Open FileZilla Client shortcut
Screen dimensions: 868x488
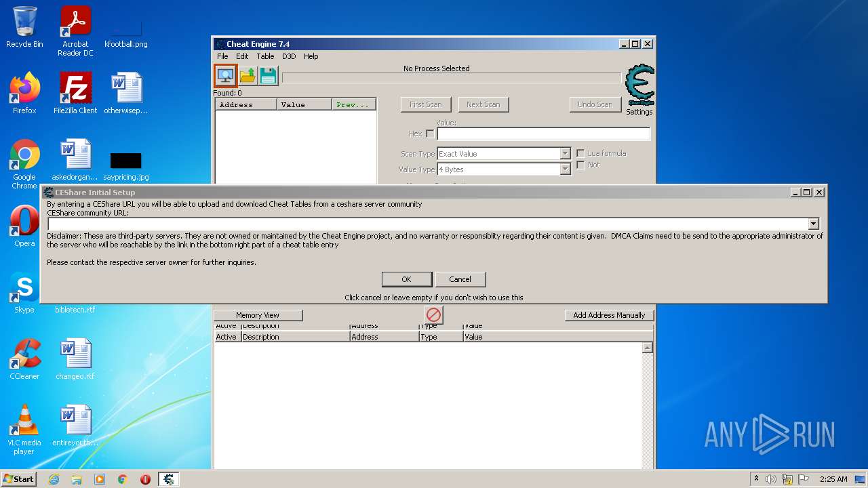coord(75,94)
